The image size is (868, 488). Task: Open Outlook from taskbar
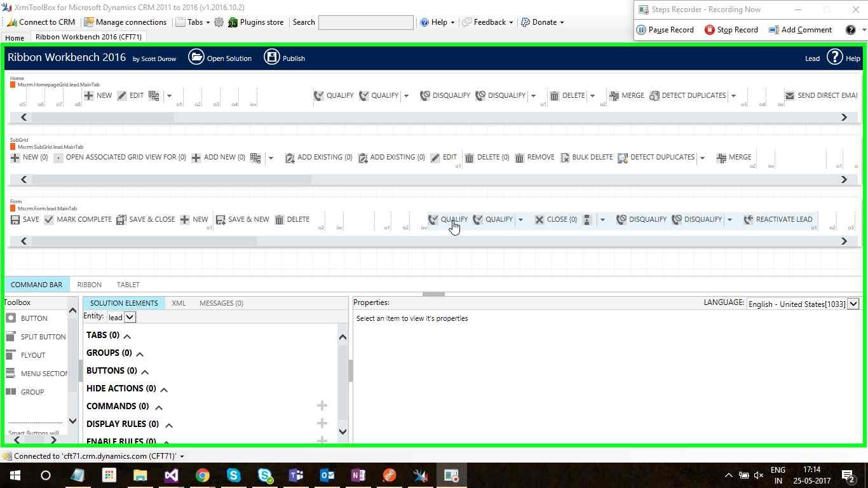(x=327, y=475)
